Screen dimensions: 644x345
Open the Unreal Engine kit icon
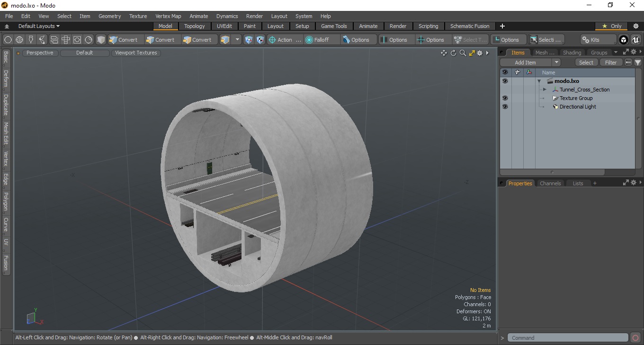tap(635, 40)
